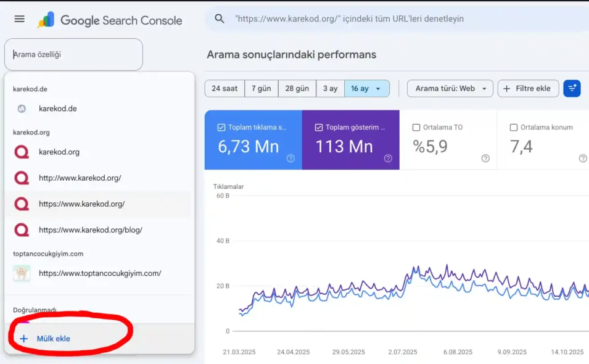The width and height of the screenshot is (589, 364).
Task: Open the hamburger navigation menu
Action: [x=19, y=19]
